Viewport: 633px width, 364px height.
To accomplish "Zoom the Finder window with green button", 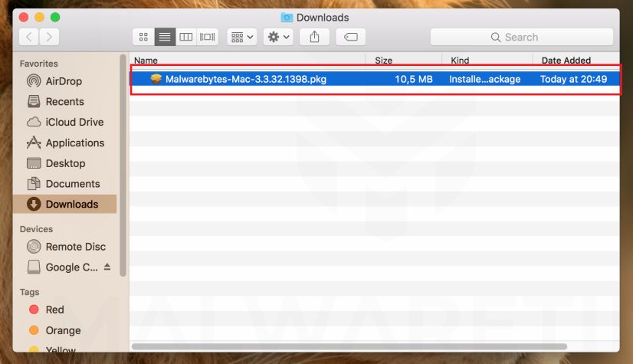I will tap(55, 18).
